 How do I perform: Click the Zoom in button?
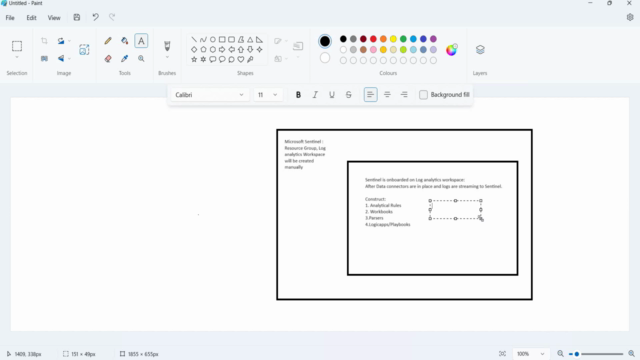[631, 353]
